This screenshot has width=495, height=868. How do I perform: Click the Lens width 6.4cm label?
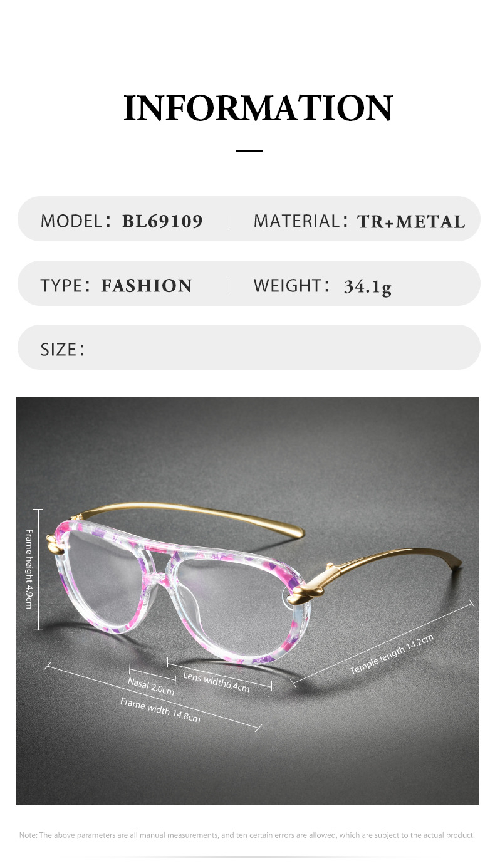click(x=216, y=681)
